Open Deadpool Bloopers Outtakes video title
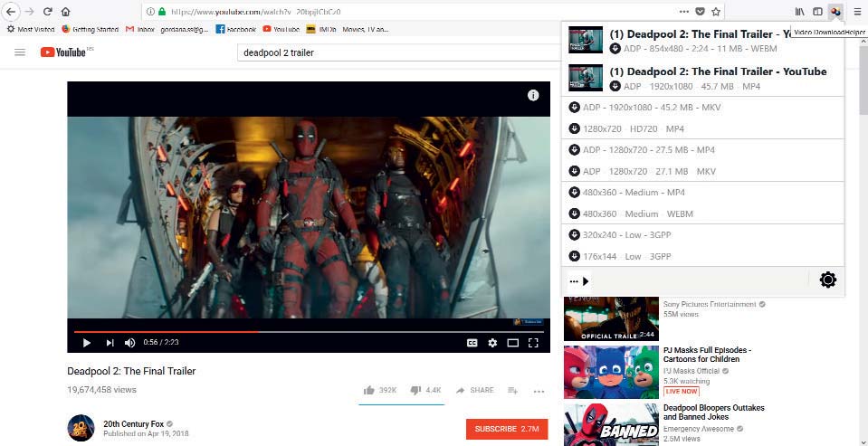This screenshot has width=868, height=446. coord(713,413)
